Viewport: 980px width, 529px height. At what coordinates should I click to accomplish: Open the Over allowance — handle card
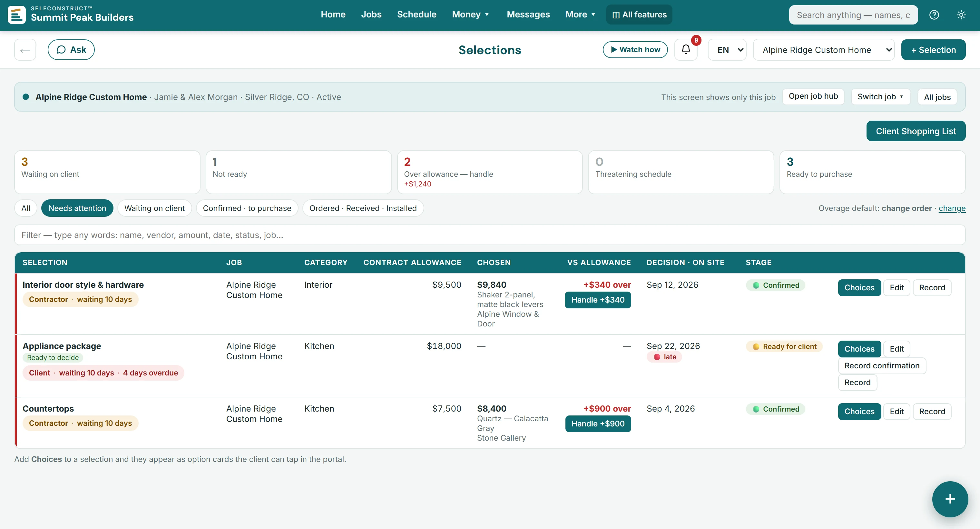pos(490,172)
